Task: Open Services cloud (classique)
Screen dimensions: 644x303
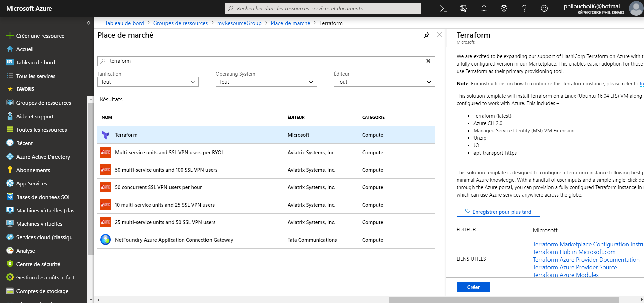Action: [x=46, y=237]
